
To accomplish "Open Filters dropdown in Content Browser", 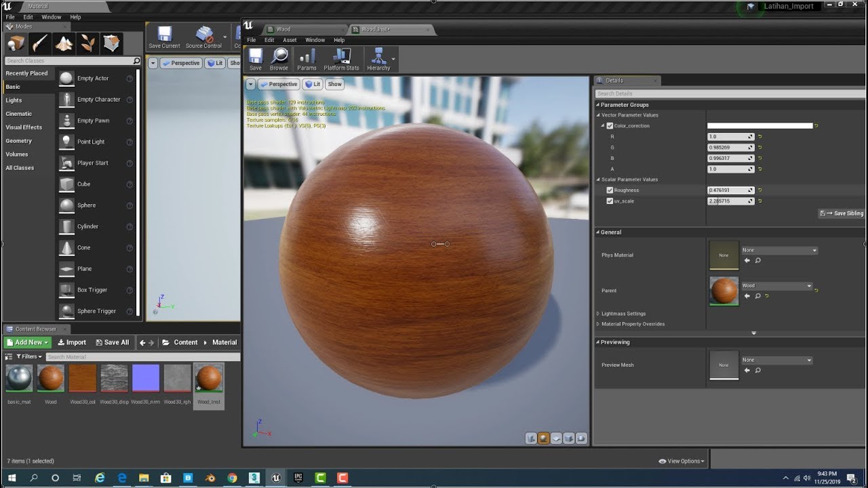I will coord(28,357).
